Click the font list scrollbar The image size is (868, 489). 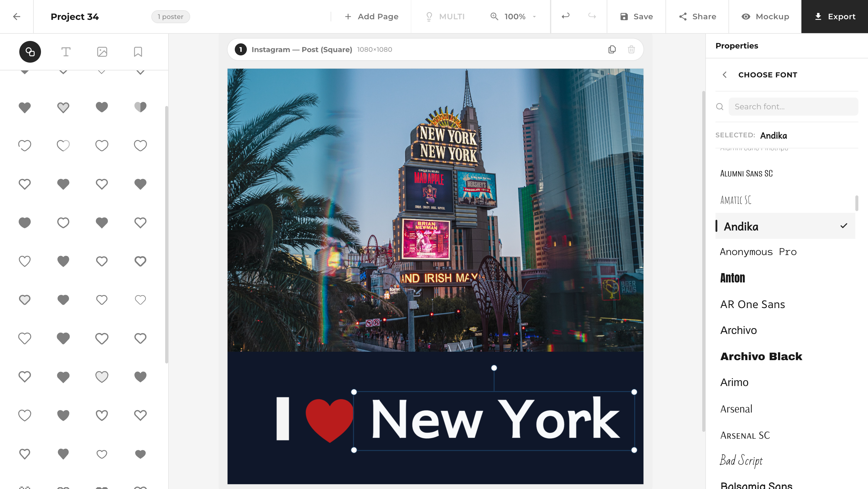(x=857, y=203)
